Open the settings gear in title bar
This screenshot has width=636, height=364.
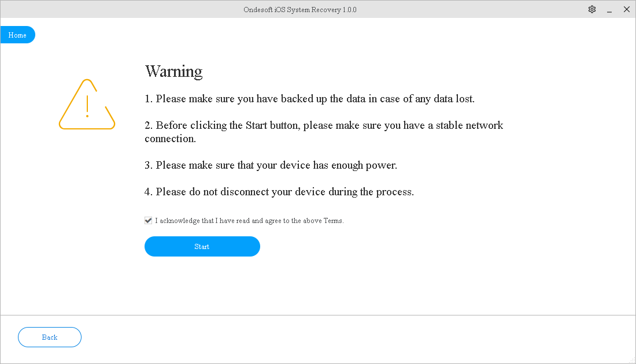[591, 9]
